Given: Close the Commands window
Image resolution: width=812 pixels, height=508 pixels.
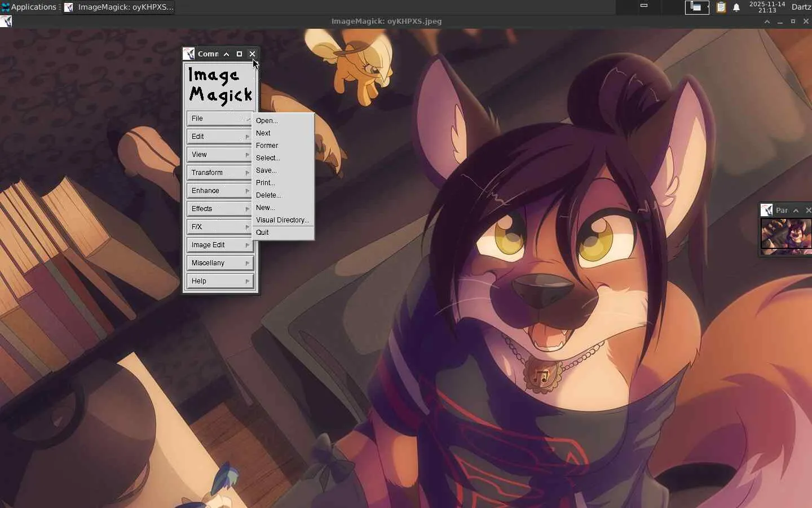Looking at the screenshot, I should pos(252,54).
